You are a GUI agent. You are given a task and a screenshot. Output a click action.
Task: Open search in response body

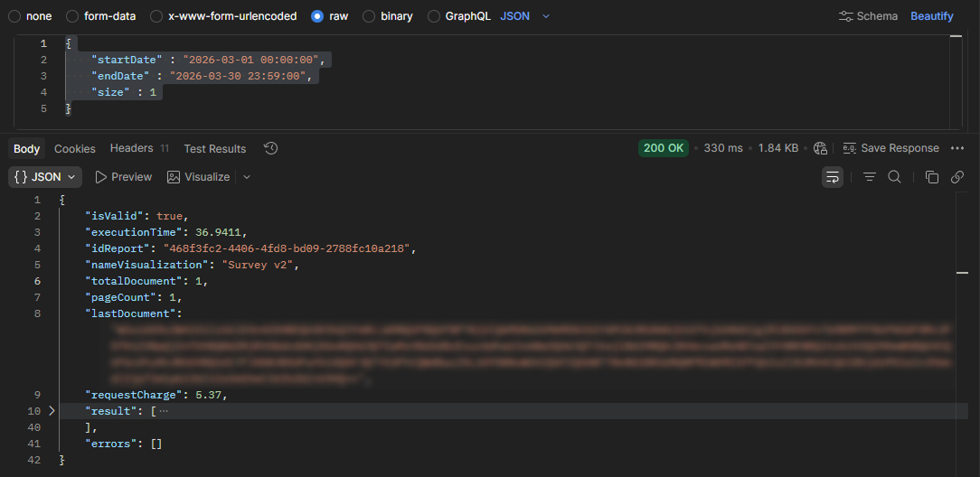(x=894, y=177)
